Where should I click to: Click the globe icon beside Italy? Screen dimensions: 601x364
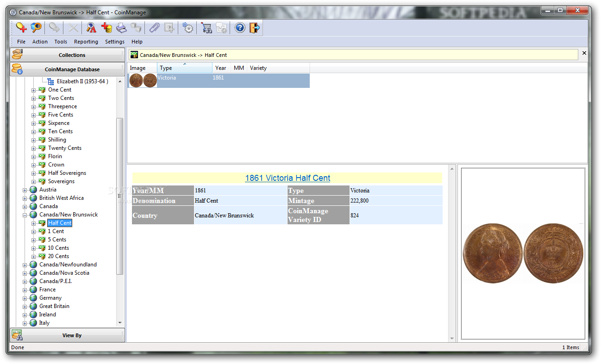[33, 323]
